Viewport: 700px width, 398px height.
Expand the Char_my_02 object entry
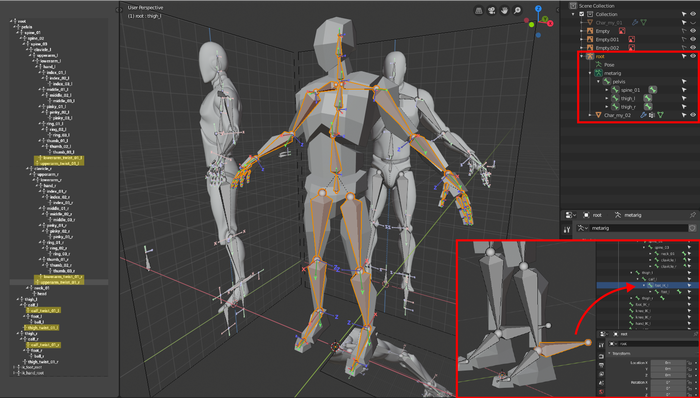(590, 115)
